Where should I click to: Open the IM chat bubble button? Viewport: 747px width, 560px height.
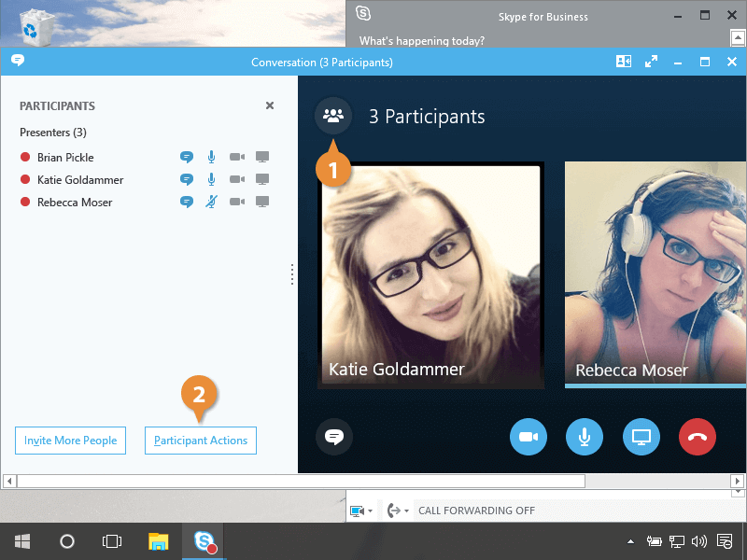tap(333, 437)
